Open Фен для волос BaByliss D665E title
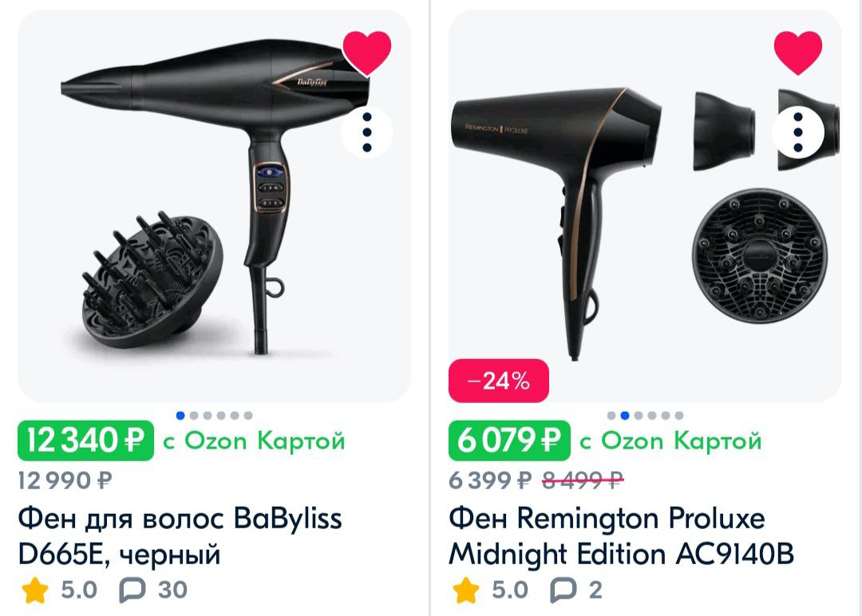This screenshot has width=862, height=616. pos(180,535)
